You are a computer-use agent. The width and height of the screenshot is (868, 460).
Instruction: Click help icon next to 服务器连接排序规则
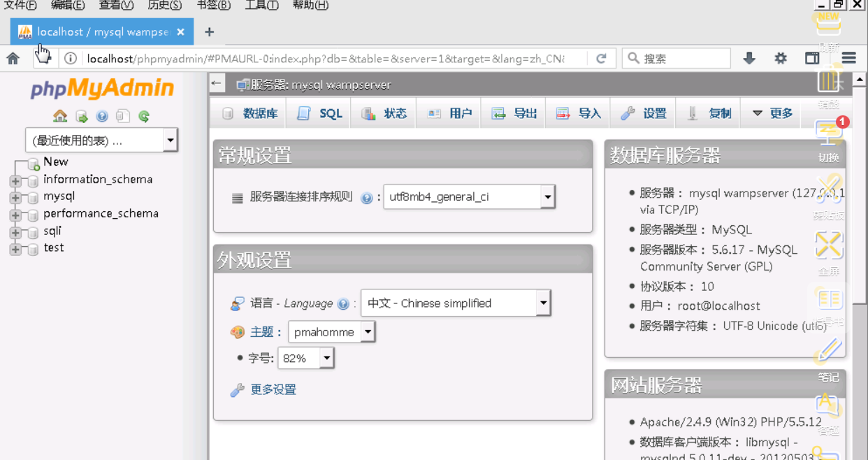point(366,198)
